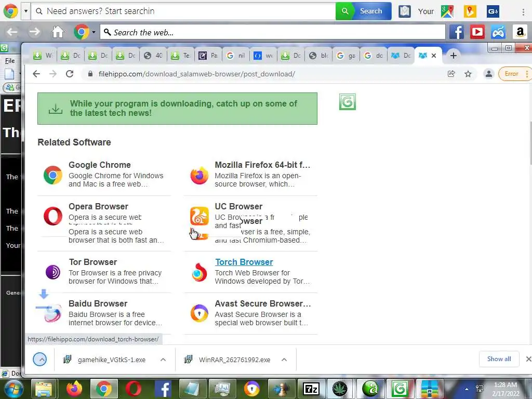Reload the filehippo page
This screenshot has width=532, height=399.
pyautogui.click(x=70, y=74)
